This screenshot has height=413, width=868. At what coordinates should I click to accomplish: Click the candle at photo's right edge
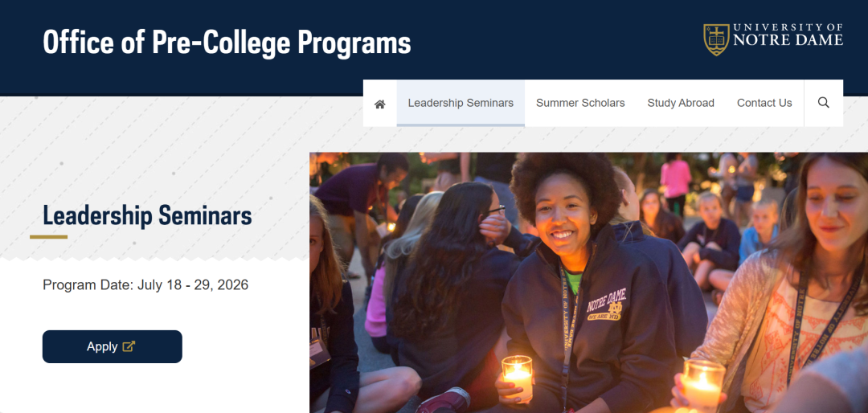tap(702, 382)
